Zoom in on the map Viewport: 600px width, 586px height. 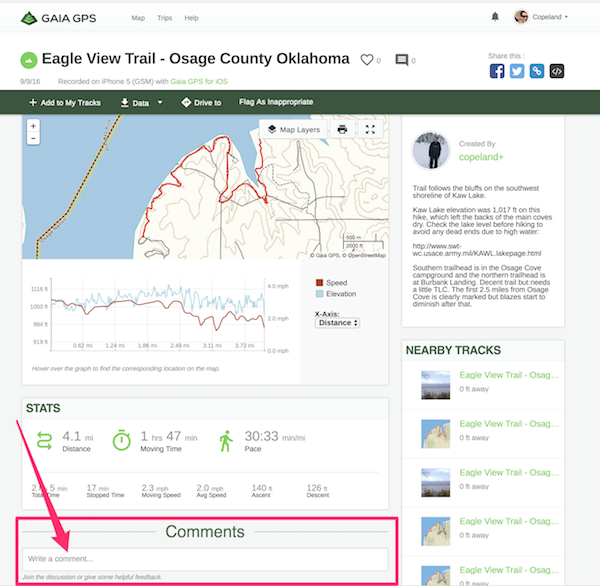(x=33, y=127)
